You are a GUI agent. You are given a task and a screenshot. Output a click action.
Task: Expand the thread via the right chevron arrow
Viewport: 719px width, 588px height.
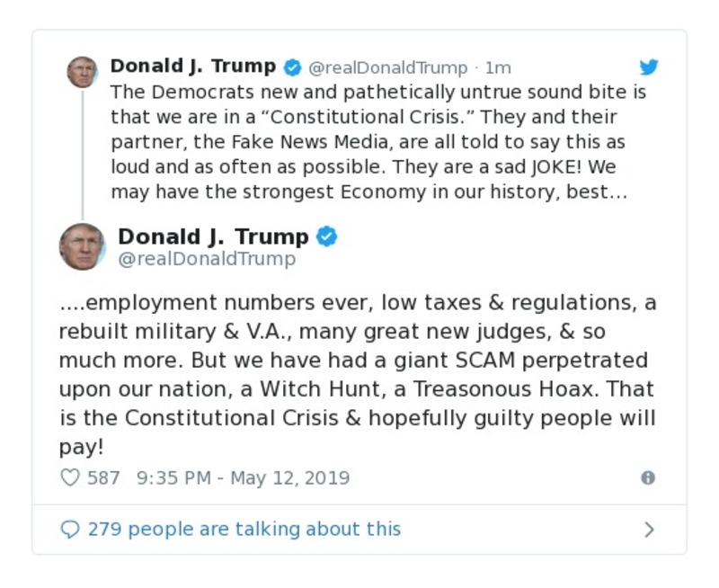(x=649, y=529)
